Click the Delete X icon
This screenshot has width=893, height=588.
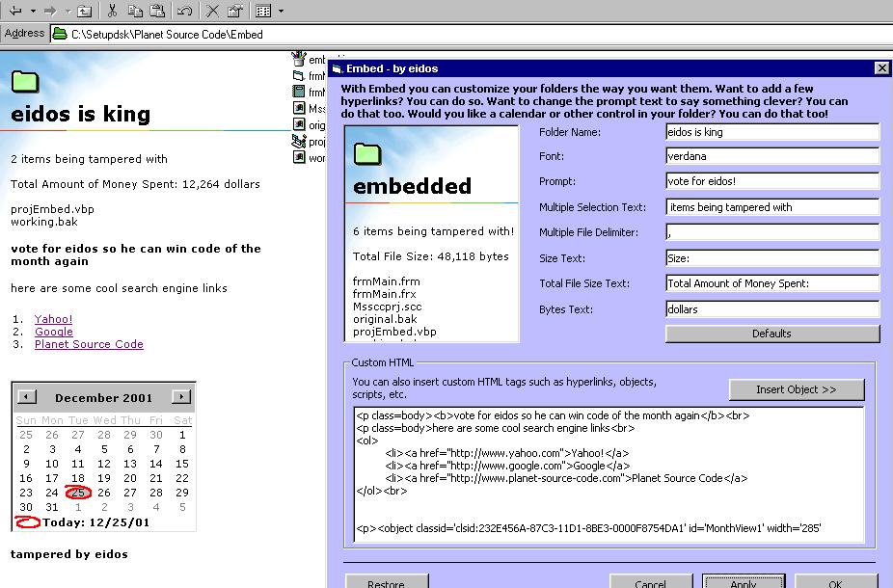pos(212,11)
